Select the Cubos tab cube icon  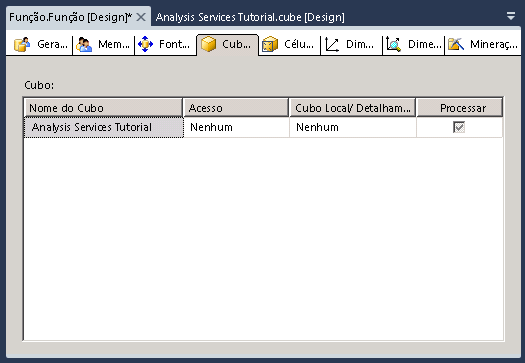208,44
